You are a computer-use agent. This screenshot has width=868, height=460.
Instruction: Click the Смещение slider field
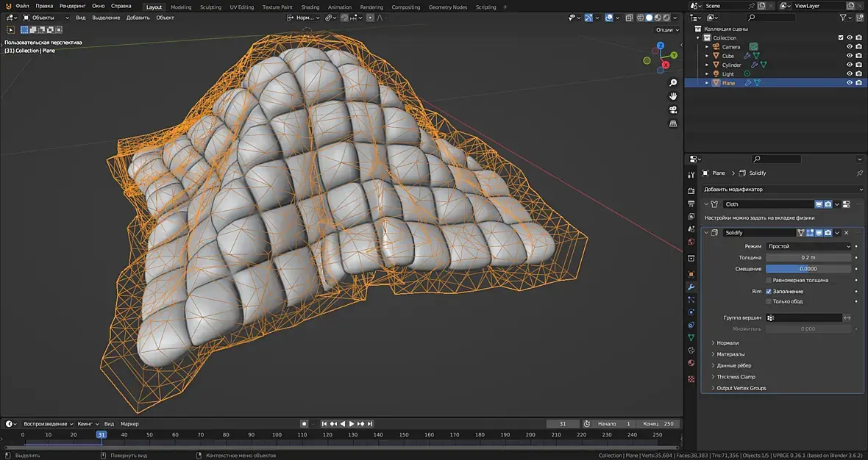pos(808,269)
